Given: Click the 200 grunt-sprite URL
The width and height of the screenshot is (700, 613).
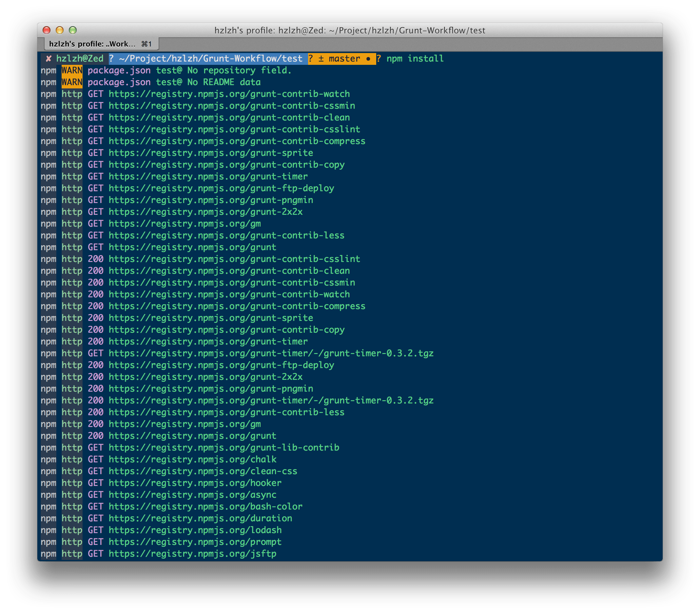Looking at the screenshot, I should (211, 318).
